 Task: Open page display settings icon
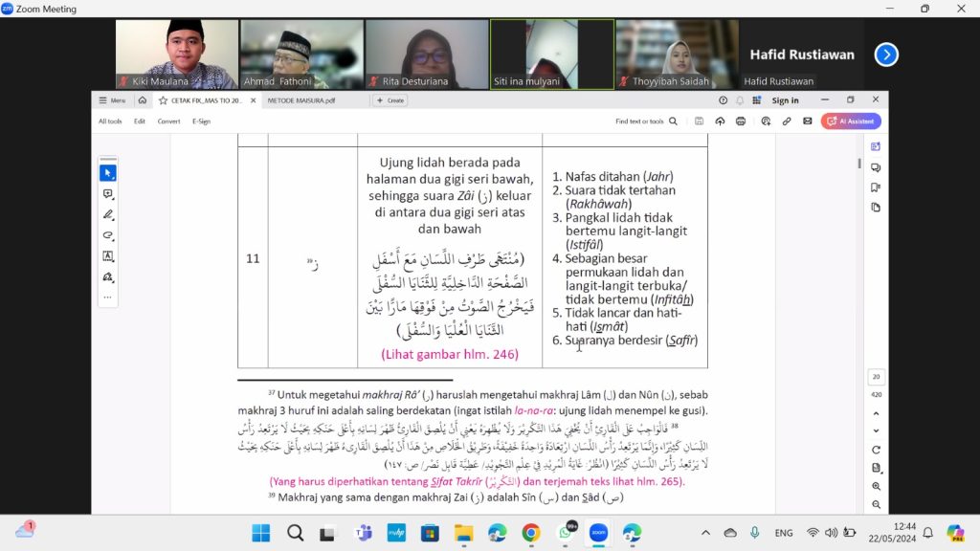click(877, 468)
